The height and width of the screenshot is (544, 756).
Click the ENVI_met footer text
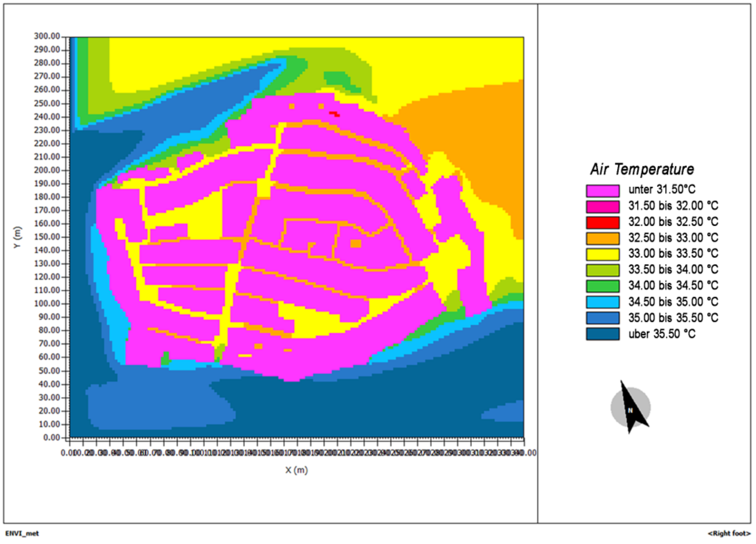pyautogui.click(x=22, y=533)
